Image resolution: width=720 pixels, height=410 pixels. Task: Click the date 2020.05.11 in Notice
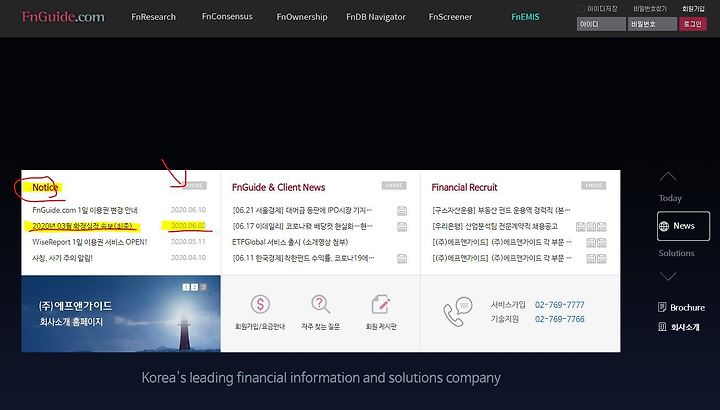click(x=188, y=242)
